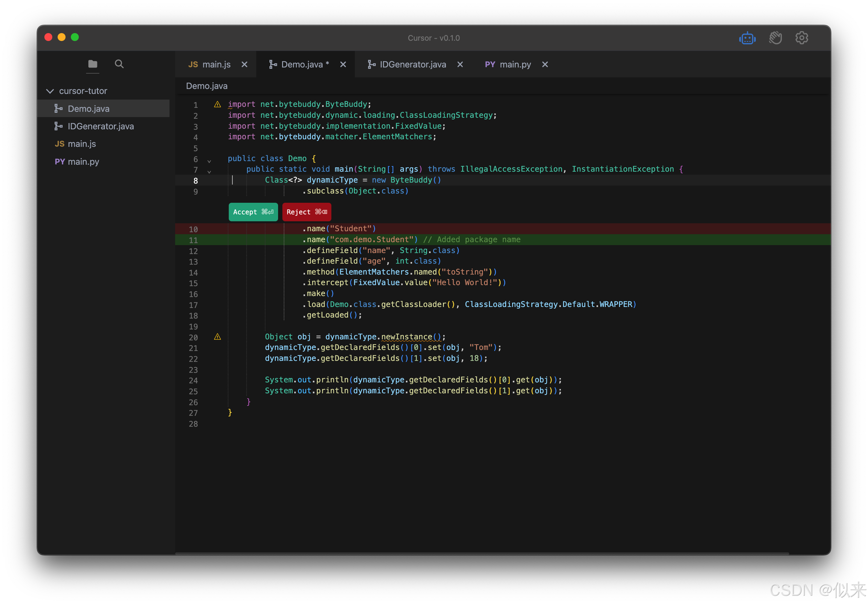868x604 pixels.
Task: Close the main.py tab
Action: click(545, 65)
